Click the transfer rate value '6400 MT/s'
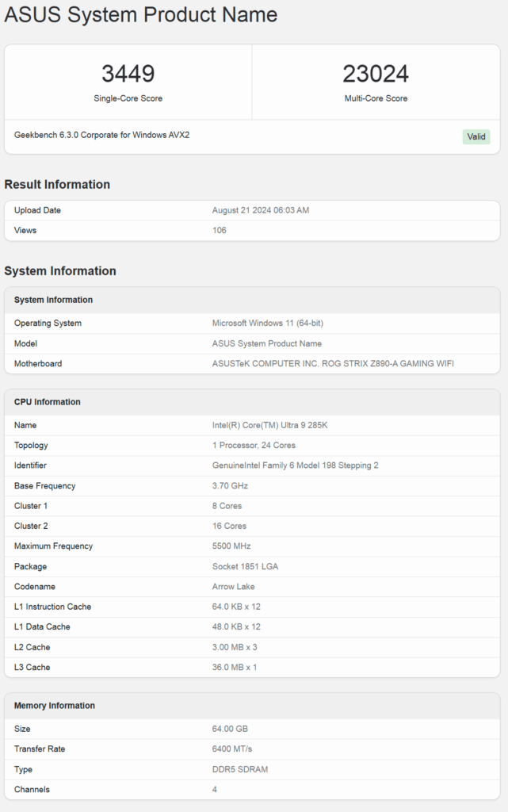The image size is (508, 812). click(x=231, y=749)
